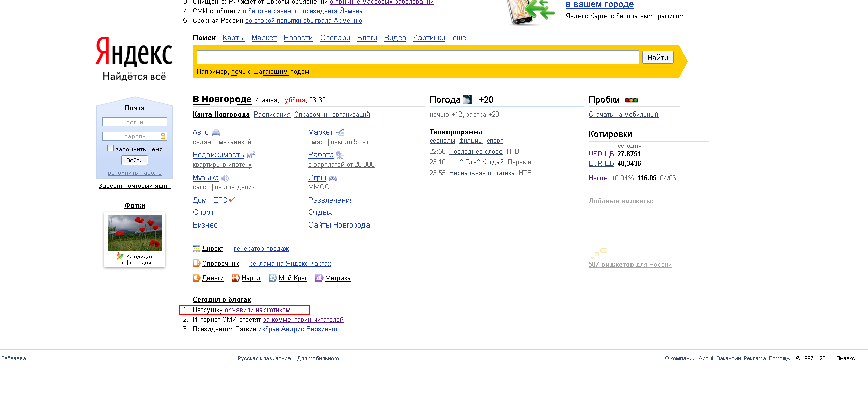
Task: Click the Директ icon
Action: pos(196,249)
